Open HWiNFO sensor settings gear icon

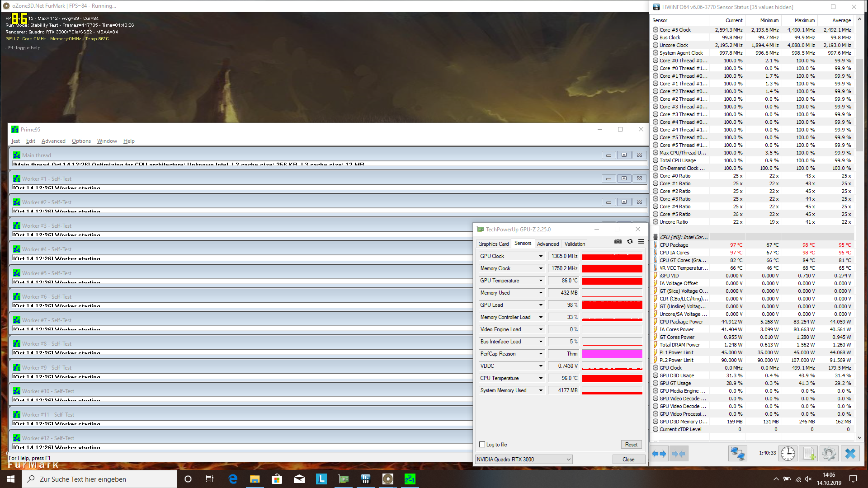[x=829, y=454]
